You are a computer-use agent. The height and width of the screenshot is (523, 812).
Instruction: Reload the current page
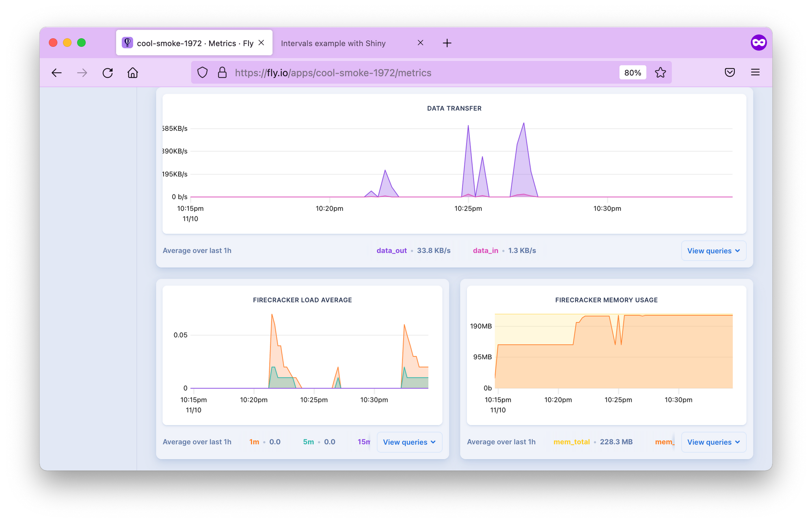[x=108, y=72]
